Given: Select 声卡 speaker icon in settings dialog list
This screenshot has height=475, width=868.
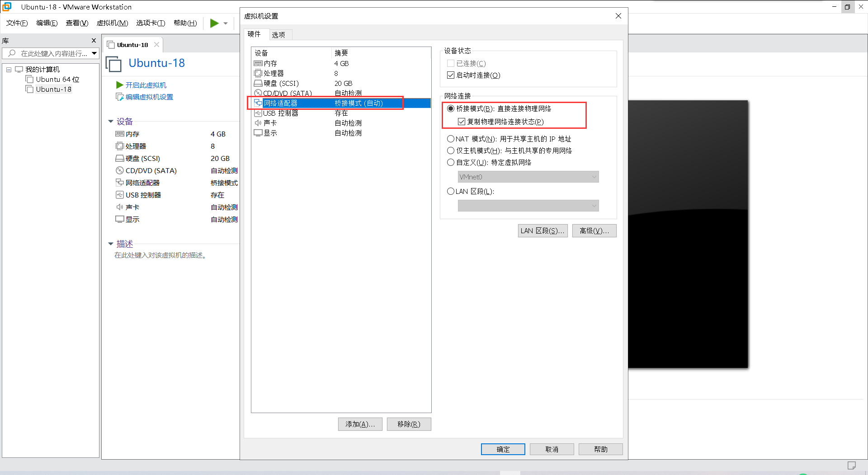Looking at the screenshot, I should [258, 123].
